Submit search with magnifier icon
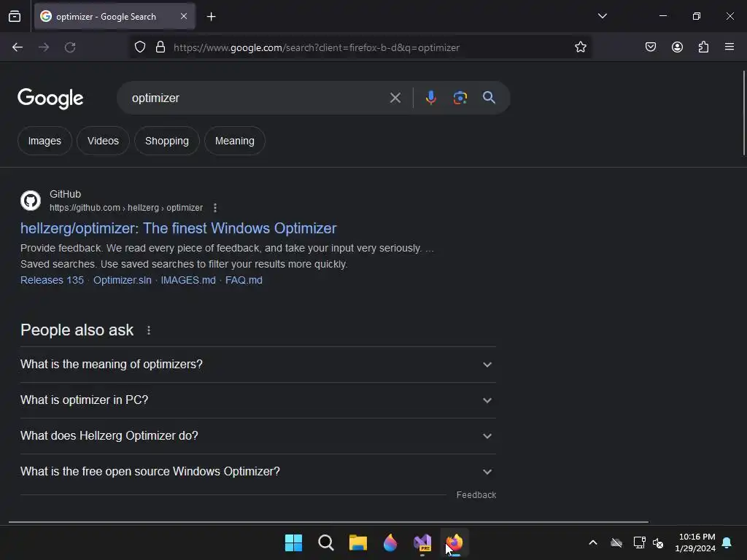This screenshot has width=747, height=560. pyautogui.click(x=489, y=98)
